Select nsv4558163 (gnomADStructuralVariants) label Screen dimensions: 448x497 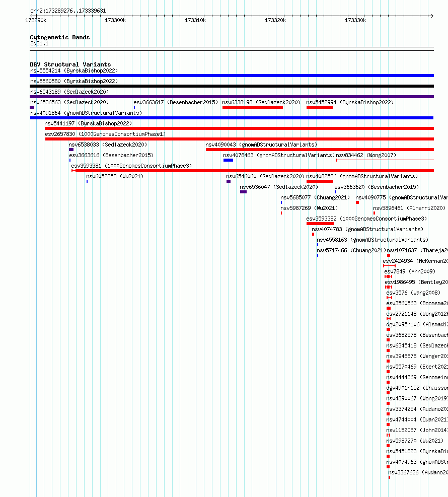372,240
